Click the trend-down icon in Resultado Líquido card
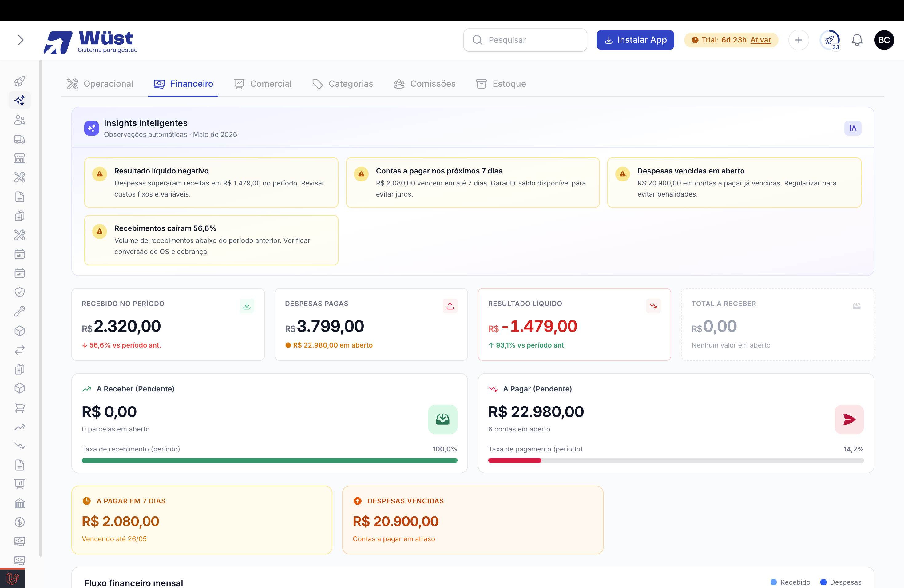Screen dimensions: 904x588 pos(653,306)
